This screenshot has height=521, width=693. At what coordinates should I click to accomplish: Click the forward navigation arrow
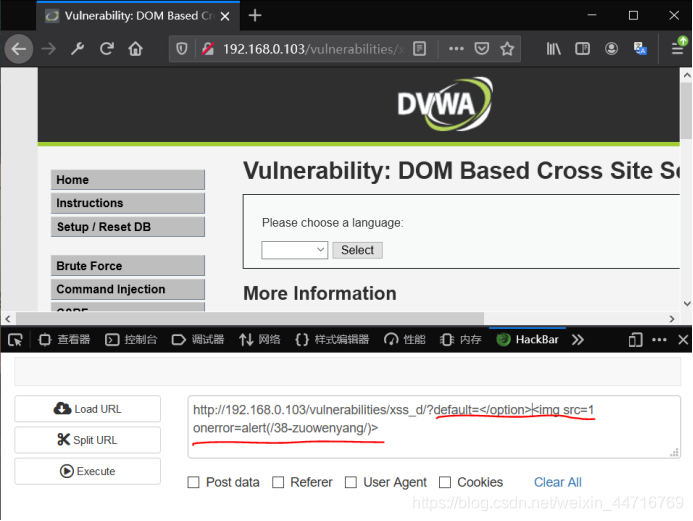(x=49, y=49)
